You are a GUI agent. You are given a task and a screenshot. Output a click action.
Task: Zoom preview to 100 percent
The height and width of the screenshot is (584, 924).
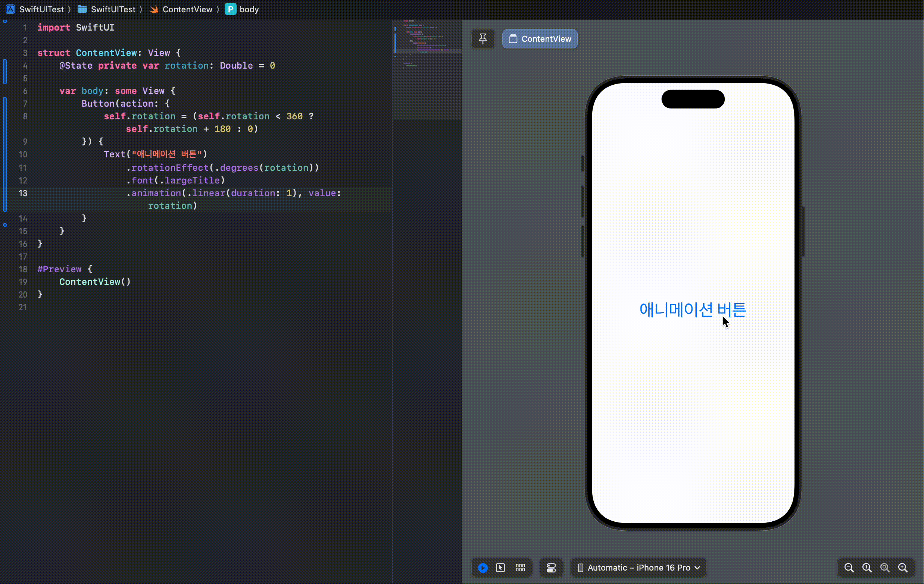(867, 568)
